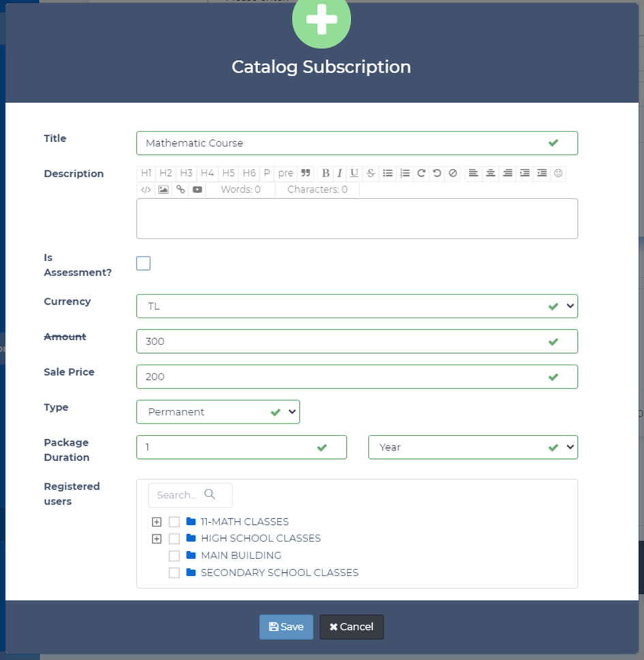The width and height of the screenshot is (644, 660).
Task: Check the Is Assessment checkbox
Action: coord(143,264)
